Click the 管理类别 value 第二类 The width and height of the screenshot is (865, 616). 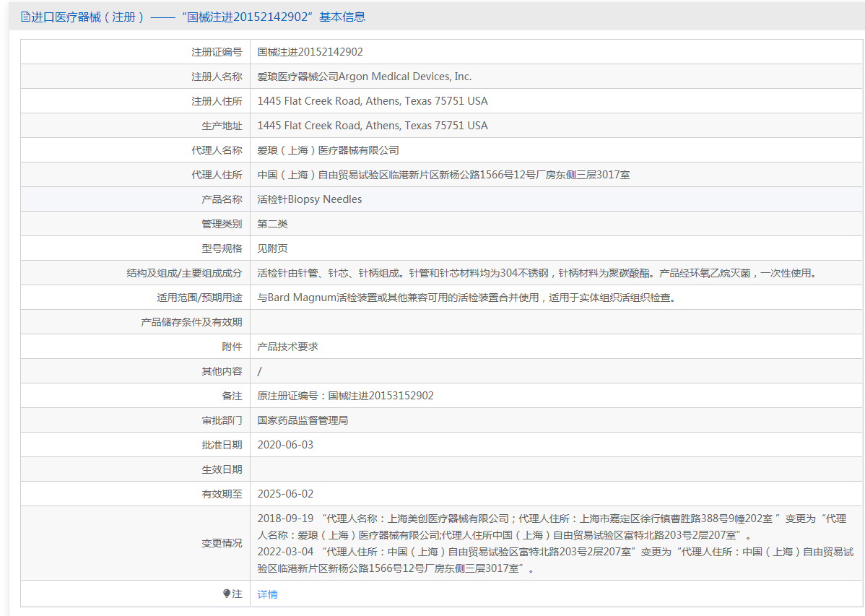click(272, 224)
